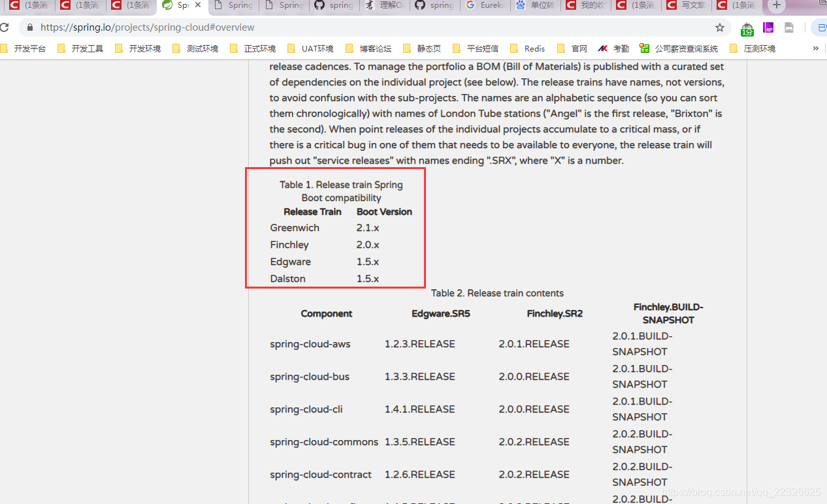The width and height of the screenshot is (827, 504).
Task: Open a new browser tab
Action: [776, 5]
